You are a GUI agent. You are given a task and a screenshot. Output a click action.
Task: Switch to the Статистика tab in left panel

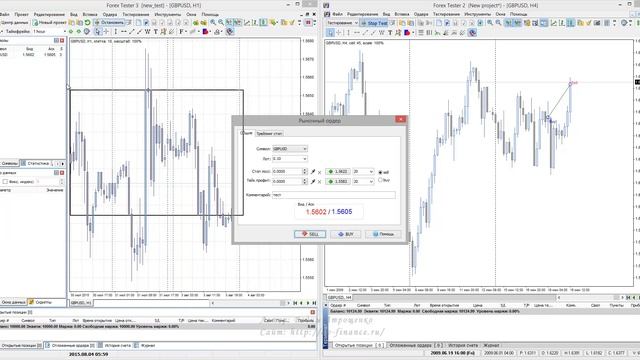point(36,163)
